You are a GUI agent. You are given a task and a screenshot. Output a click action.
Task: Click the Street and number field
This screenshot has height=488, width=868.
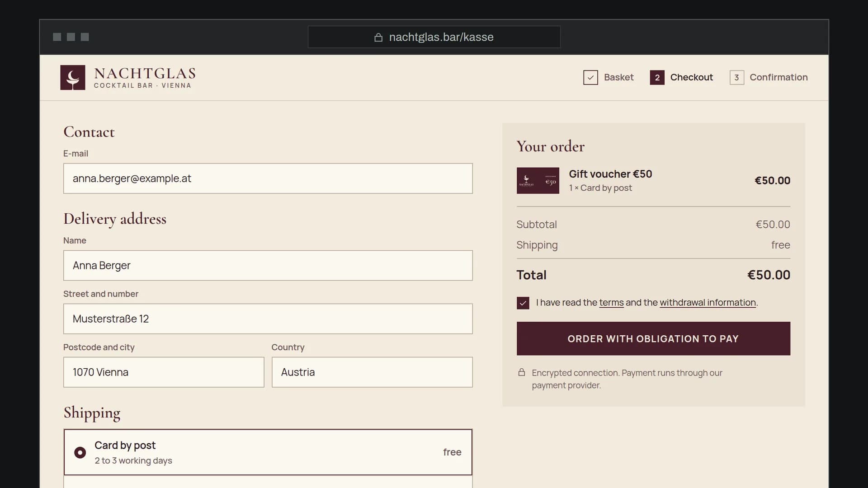point(268,319)
